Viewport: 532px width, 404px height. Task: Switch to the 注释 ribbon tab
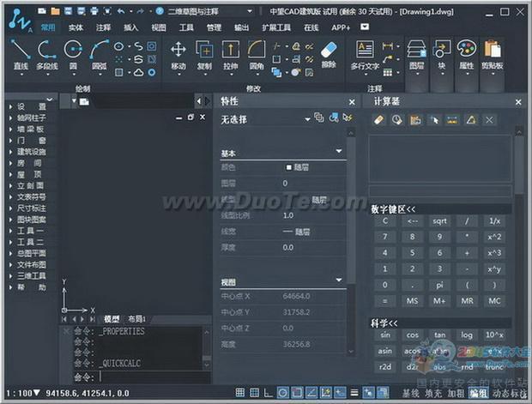pyautogui.click(x=103, y=27)
